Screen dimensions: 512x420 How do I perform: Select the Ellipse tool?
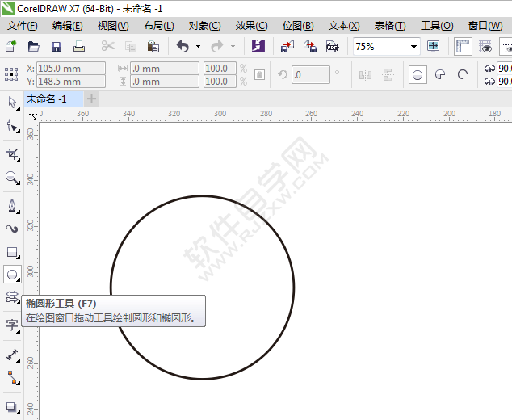12,275
